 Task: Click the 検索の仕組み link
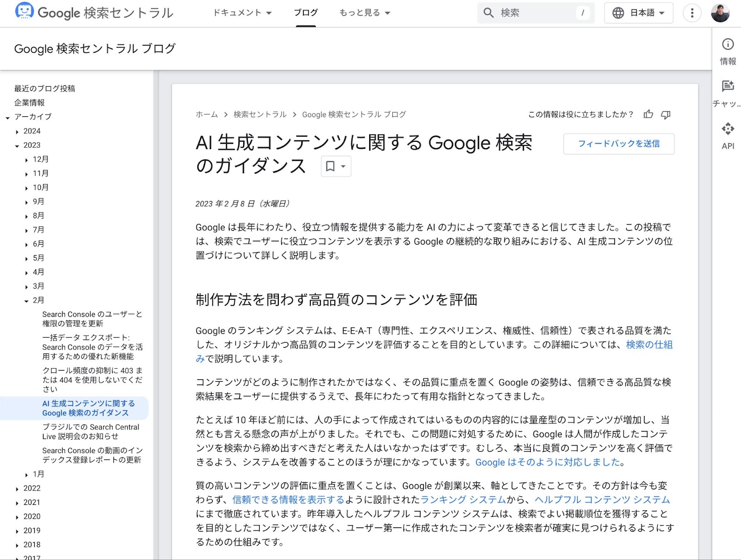tap(649, 345)
